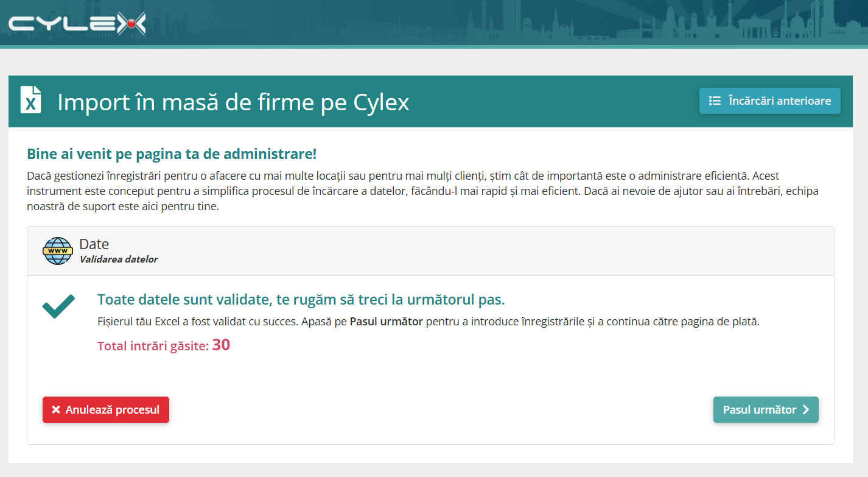This screenshot has width=868, height=477.
Task: Click the Validarea datelor subtitle
Action: click(x=119, y=260)
